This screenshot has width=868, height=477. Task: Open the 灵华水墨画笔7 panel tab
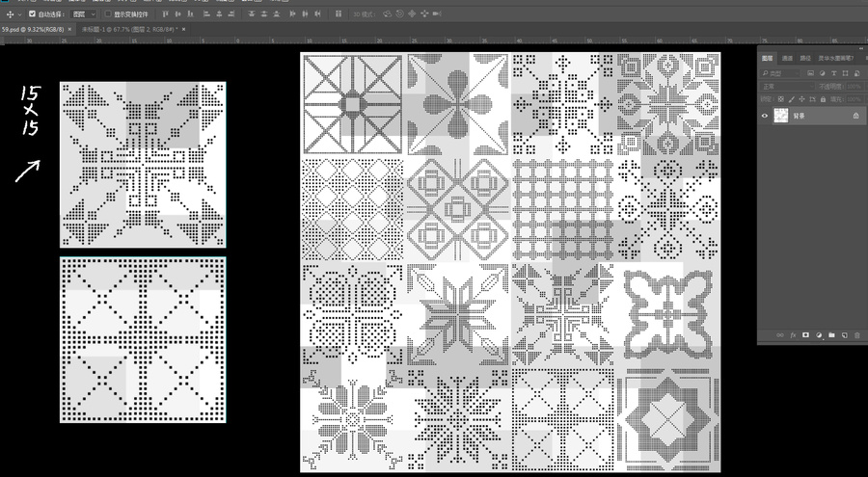[x=836, y=58]
